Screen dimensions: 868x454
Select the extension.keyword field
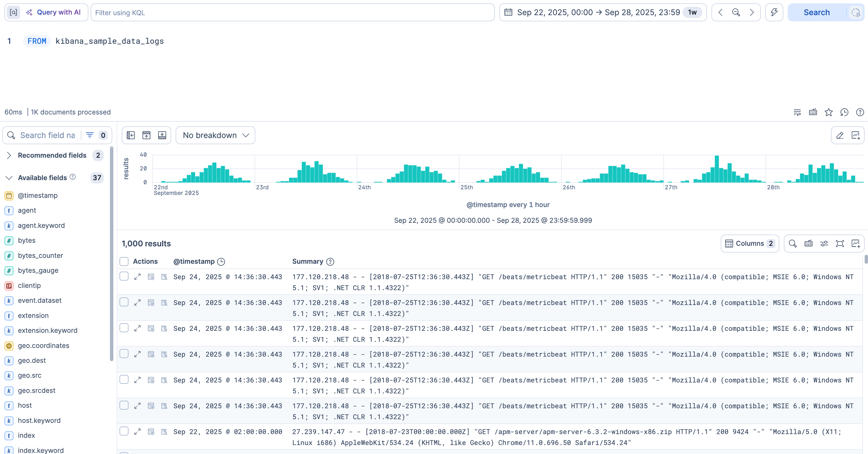(47, 330)
